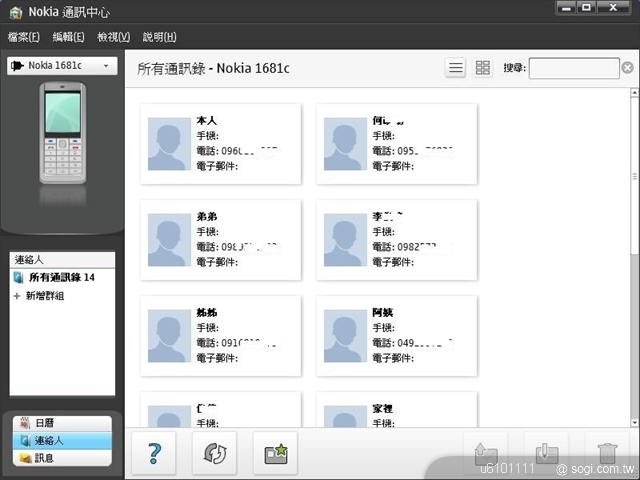
Task: Switch contacts to grid card view
Action: pos(482,68)
